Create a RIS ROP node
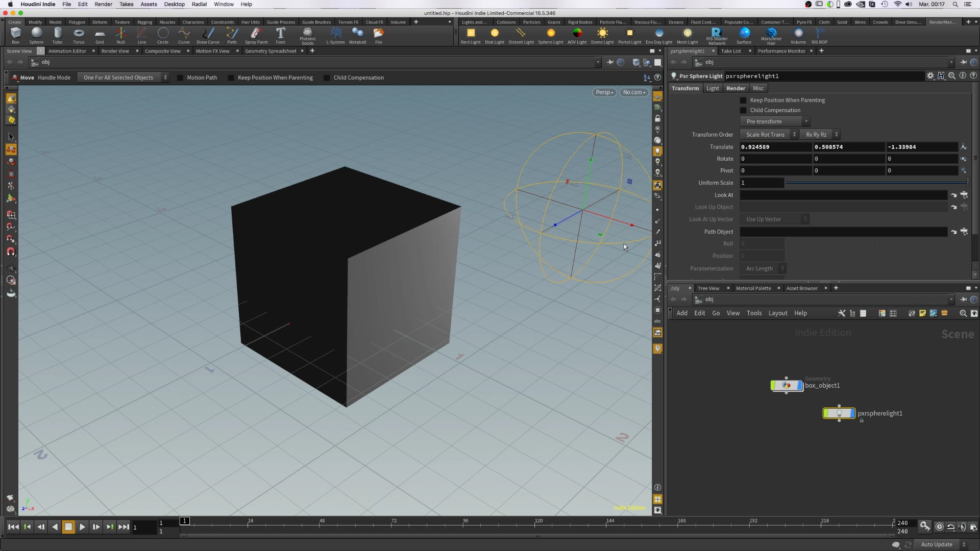Screen dimensions: 980x551 click(819, 36)
